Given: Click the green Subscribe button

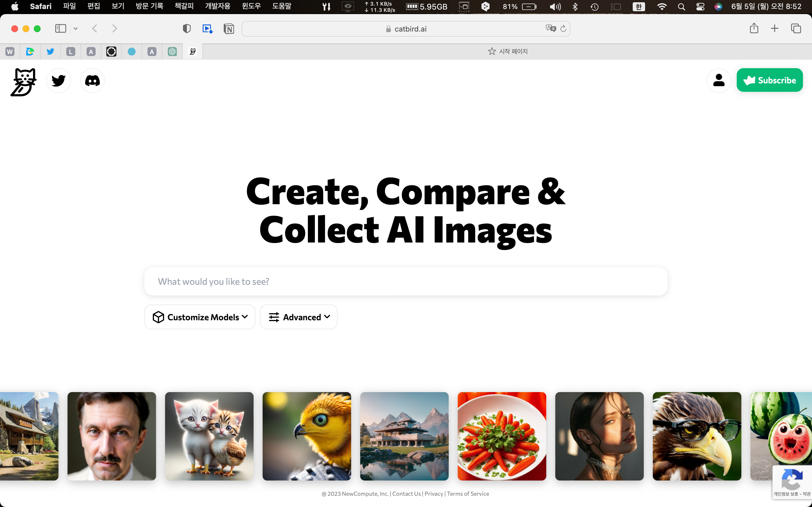Looking at the screenshot, I should coord(769,81).
